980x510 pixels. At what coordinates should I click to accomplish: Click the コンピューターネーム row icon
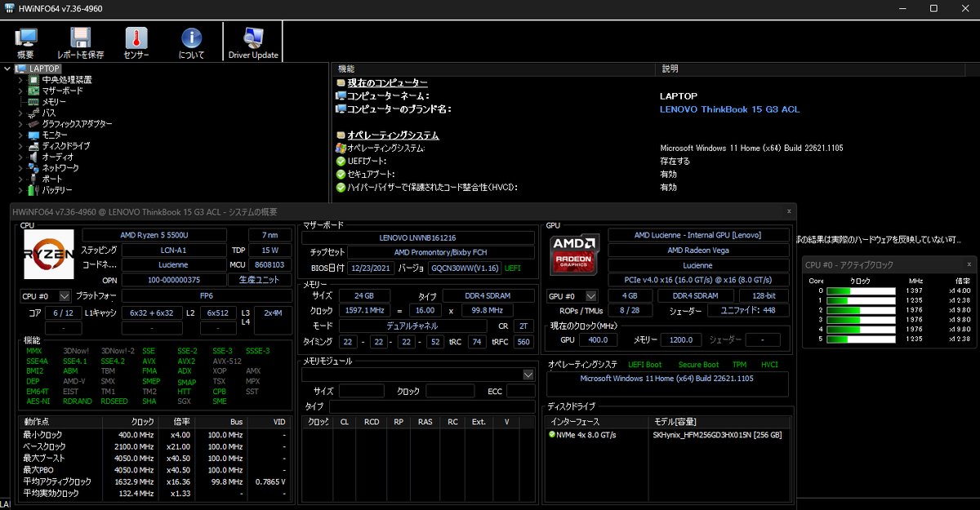point(341,95)
